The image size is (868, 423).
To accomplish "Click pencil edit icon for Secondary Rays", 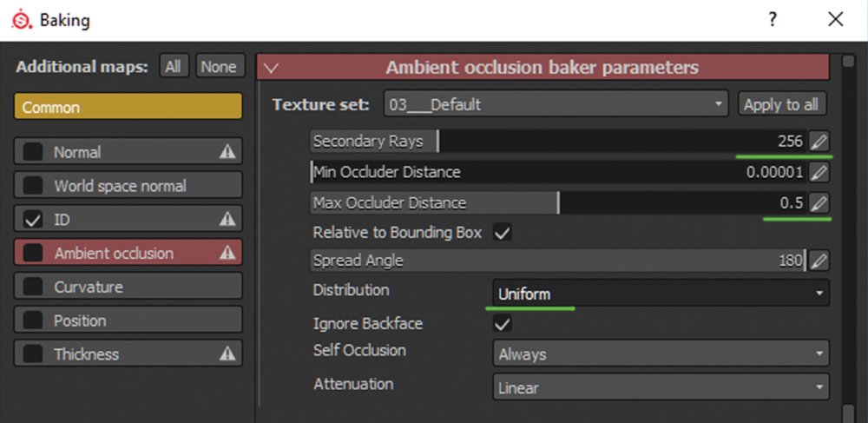I will (x=819, y=142).
